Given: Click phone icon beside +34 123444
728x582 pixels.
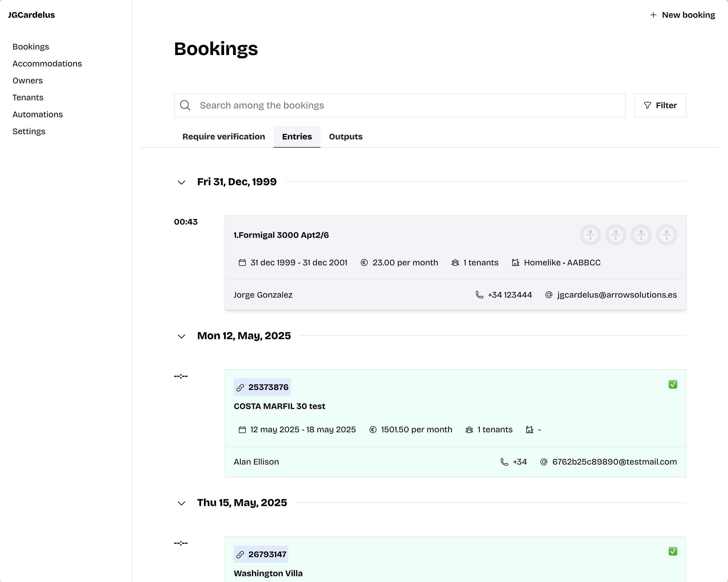Looking at the screenshot, I should [479, 295].
